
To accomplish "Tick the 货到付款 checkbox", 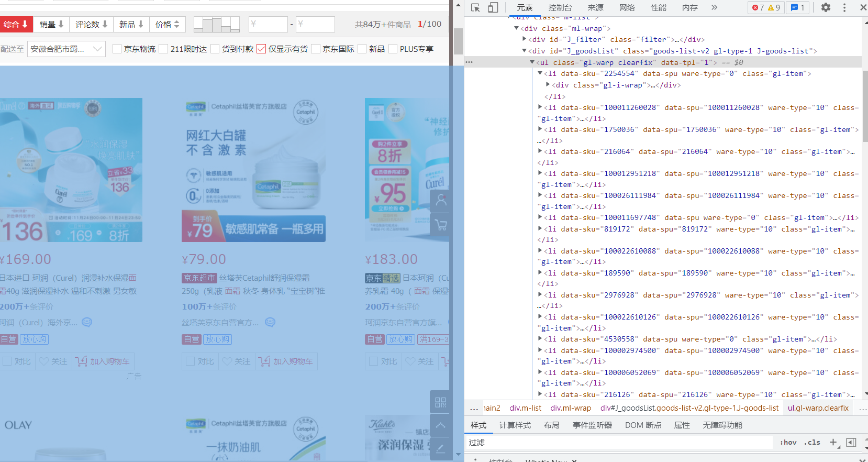I will [215, 49].
